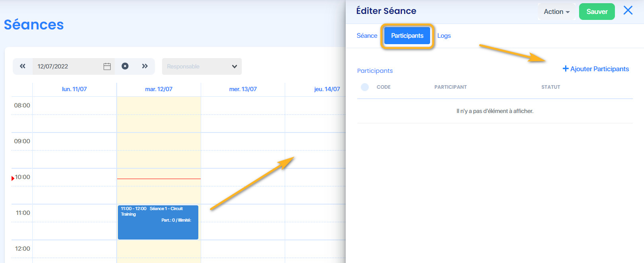The width and height of the screenshot is (644, 263).
Task: Click the lun. 11/07 day header
Action: click(74, 89)
